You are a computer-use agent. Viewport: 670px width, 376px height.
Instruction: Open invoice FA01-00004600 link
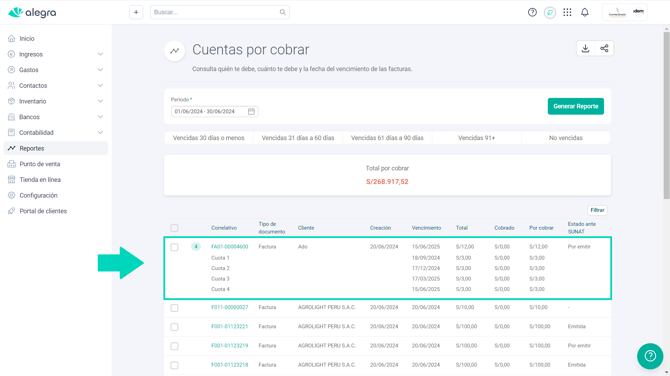229,247
